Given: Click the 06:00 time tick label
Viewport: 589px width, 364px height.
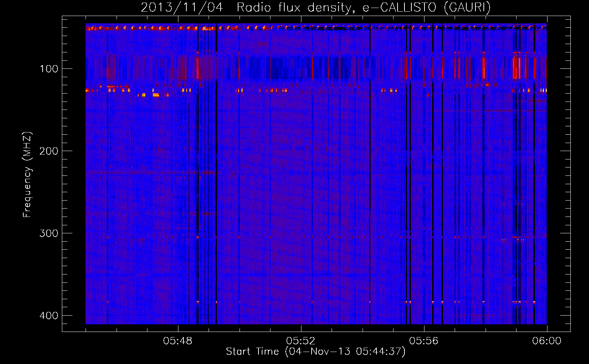Looking at the screenshot, I should [547, 341].
